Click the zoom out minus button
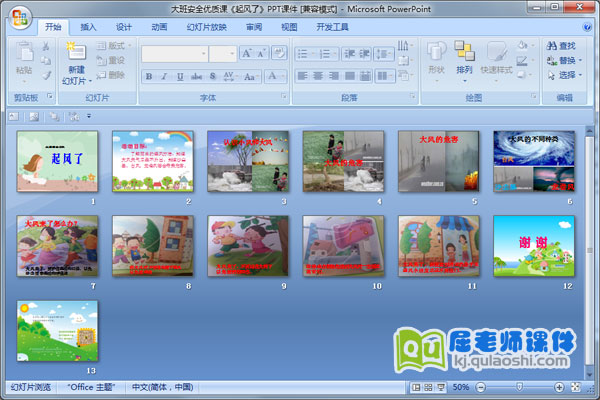The image size is (600, 400). point(480,386)
